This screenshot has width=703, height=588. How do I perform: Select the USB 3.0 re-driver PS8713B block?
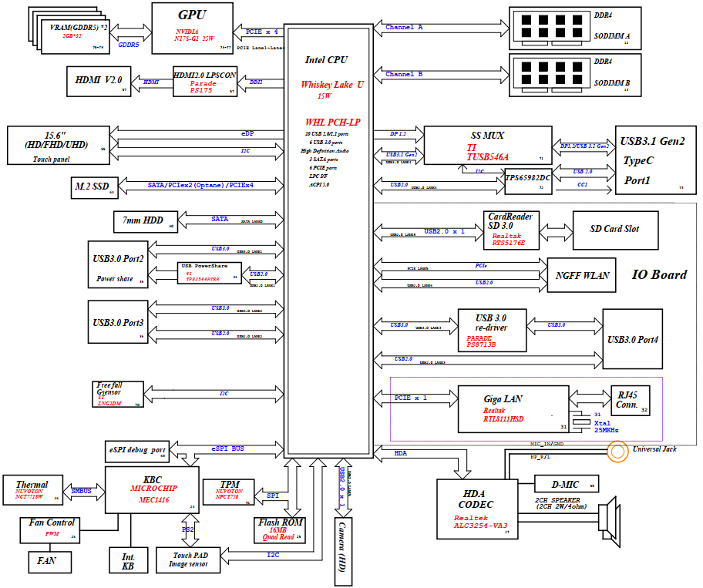[x=492, y=331]
